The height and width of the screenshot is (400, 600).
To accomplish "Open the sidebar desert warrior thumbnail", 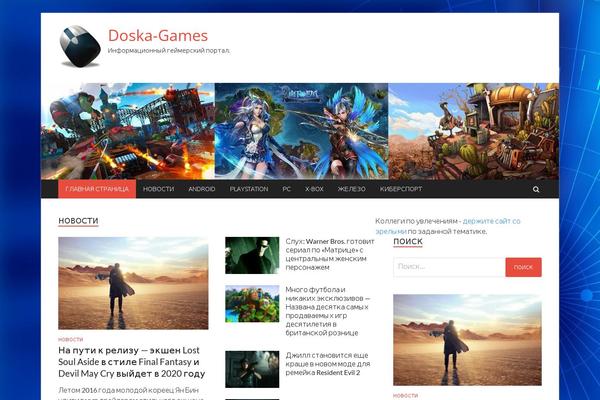I will 467,340.
